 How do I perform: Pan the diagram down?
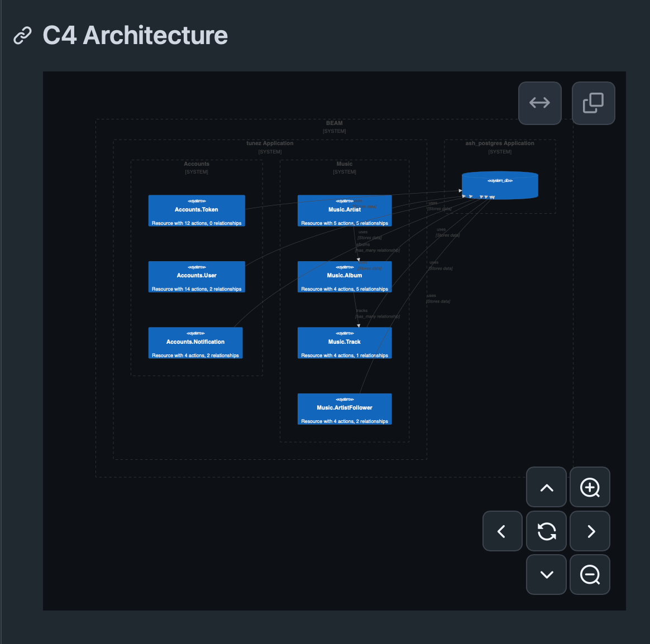(547, 575)
